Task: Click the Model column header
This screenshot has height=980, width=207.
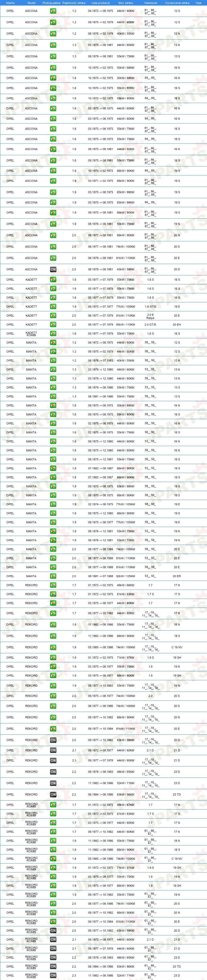Action: [x=32, y=3]
